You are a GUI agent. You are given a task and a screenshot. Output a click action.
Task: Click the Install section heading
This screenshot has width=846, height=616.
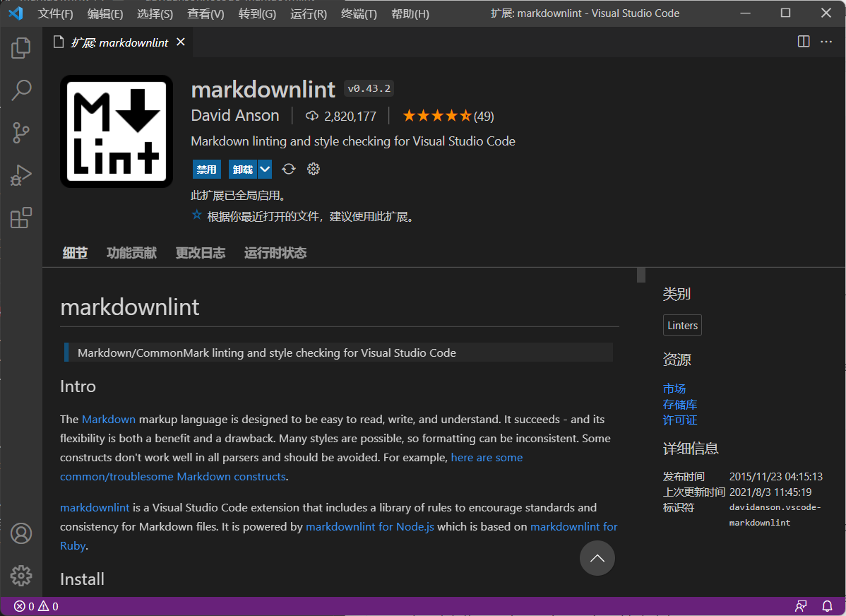pos(82,579)
